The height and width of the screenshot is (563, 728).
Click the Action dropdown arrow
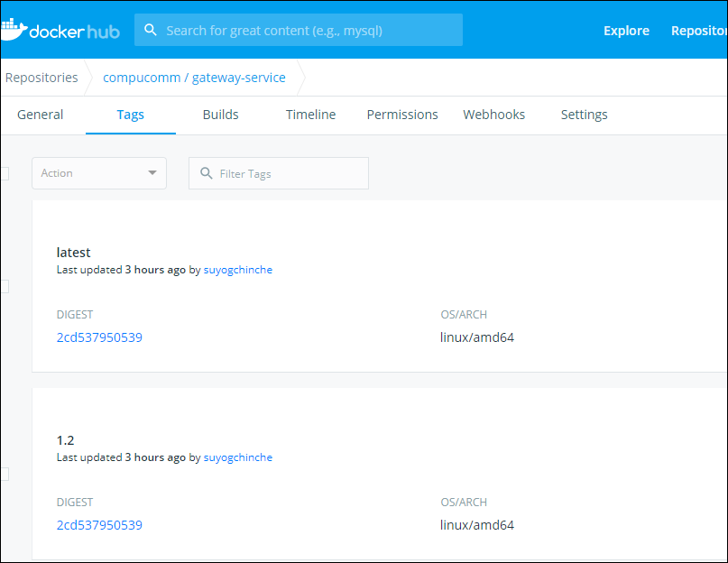pyautogui.click(x=152, y=173)
